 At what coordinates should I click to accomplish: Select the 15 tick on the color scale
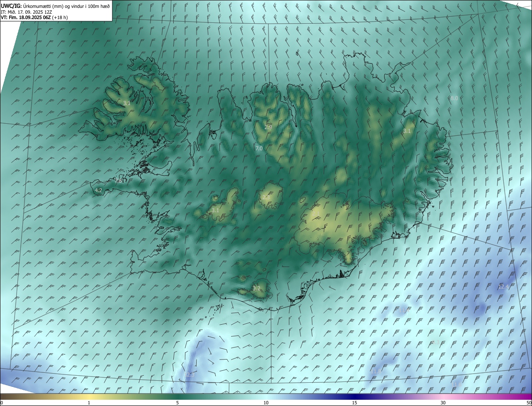click(355, 403)
